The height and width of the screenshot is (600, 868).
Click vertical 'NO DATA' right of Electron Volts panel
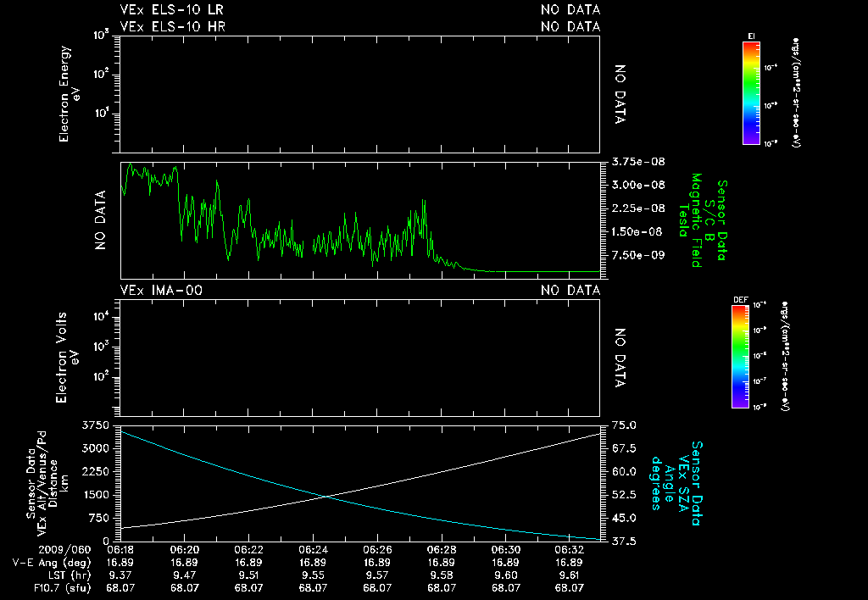[620, 358]
